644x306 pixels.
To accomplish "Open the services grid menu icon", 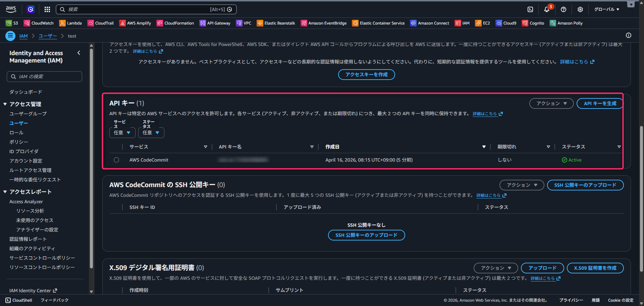I will (x=47, y=9).
